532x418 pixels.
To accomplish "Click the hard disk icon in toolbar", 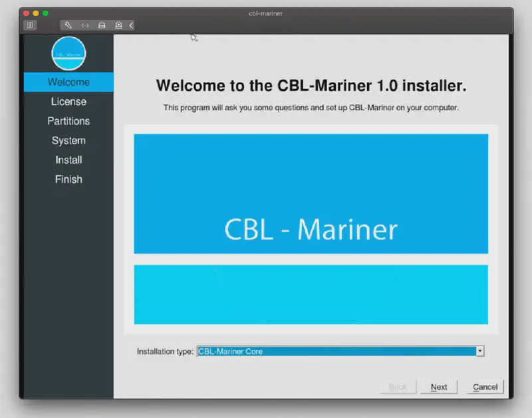I will 102,25.
